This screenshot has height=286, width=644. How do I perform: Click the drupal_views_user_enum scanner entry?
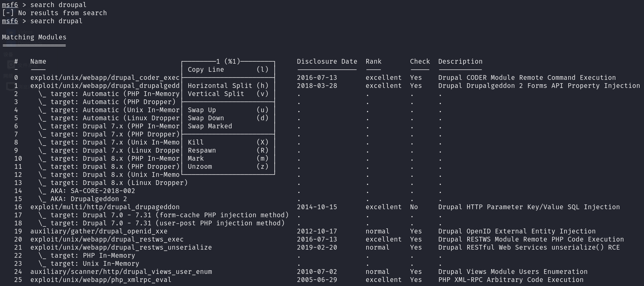pos(121,272)
